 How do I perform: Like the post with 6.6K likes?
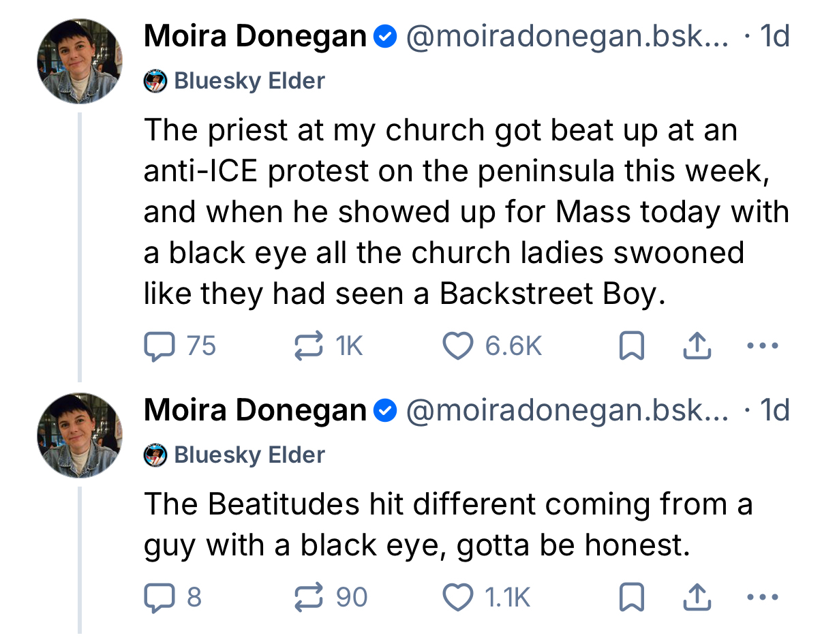click(x=459, y=347)
